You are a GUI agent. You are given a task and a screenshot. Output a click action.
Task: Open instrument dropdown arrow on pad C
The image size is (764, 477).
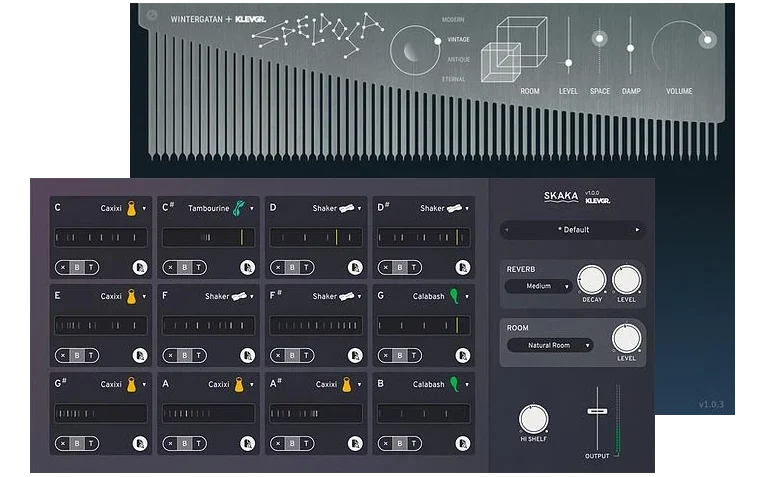click(x=144, y=209)
